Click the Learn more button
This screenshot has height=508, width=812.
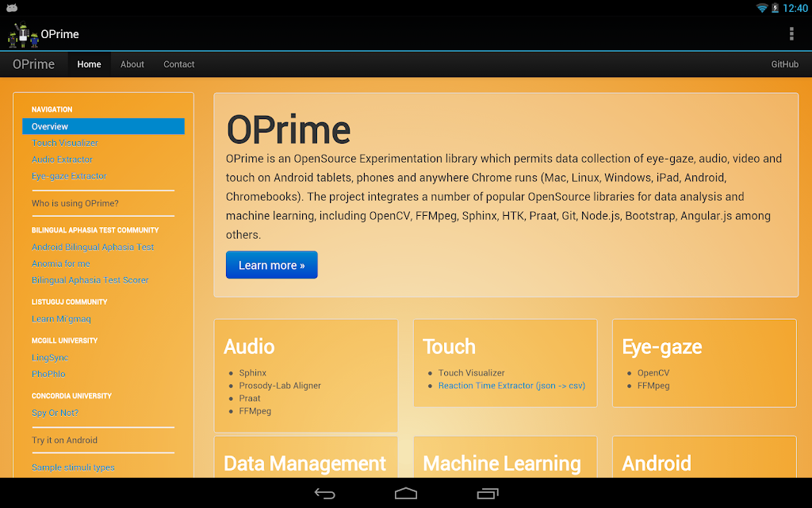pos(271,265)
